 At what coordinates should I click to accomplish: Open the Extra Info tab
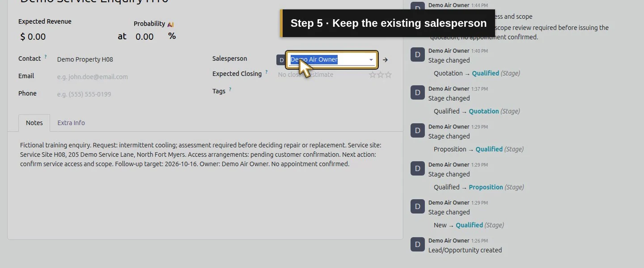tap(71, 123)
